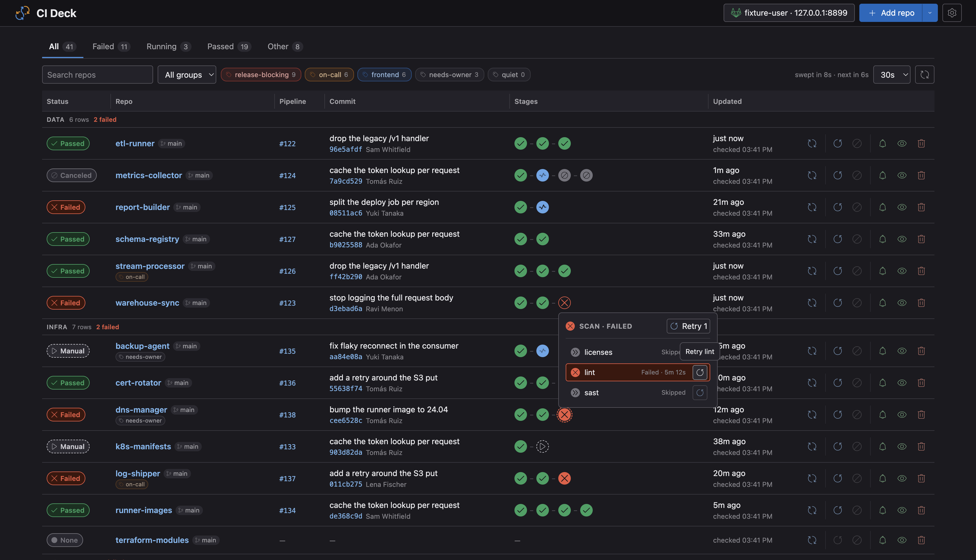Viewport: 976px width, 560px height.
Task: Open the manual stage icon of k8s-manifests
Action: click(542, 446)
